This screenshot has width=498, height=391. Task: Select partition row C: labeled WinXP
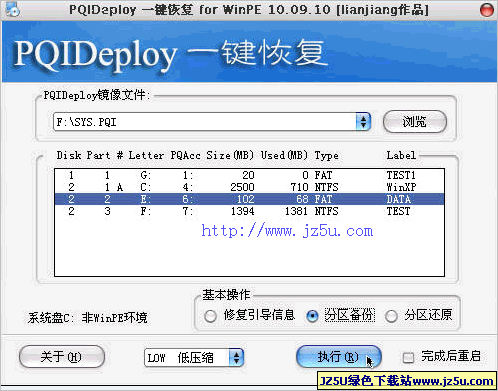(x=249, y=187)
